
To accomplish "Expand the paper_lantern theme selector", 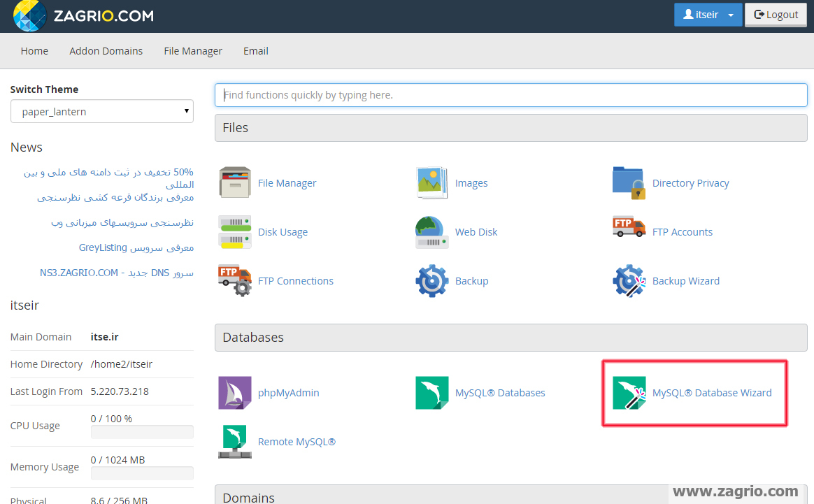I will coord(102,112).
